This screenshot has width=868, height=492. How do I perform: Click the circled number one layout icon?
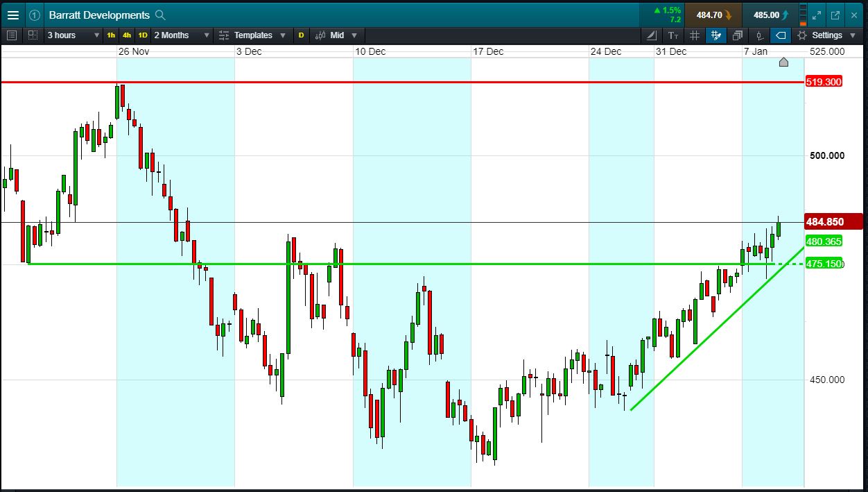(x=35, y=15)
